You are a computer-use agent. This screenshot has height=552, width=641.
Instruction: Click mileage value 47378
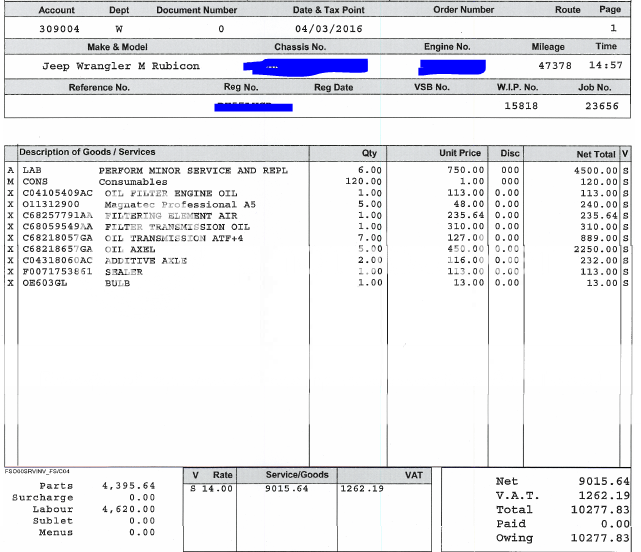coord(555,65)
